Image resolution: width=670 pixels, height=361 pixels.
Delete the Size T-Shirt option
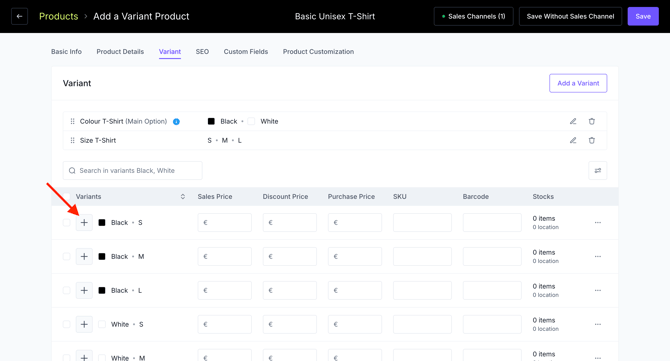coord(592,140)
